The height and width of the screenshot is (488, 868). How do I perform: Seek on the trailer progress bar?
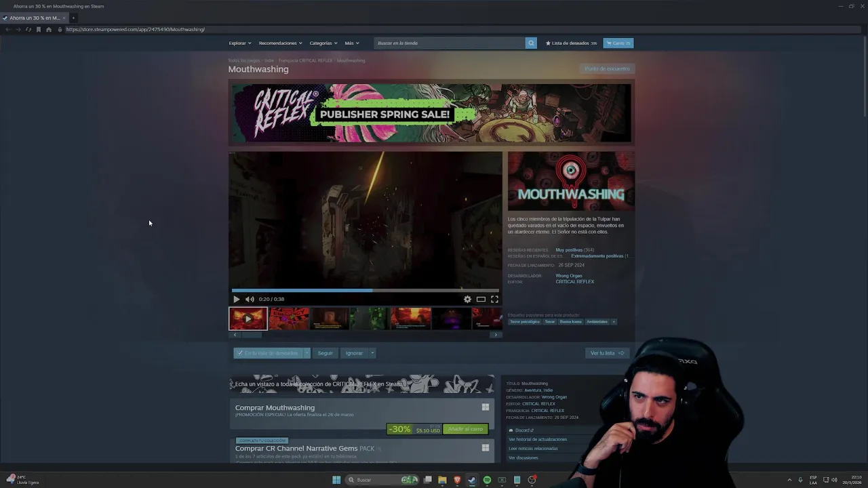click(x=366, y=290)
